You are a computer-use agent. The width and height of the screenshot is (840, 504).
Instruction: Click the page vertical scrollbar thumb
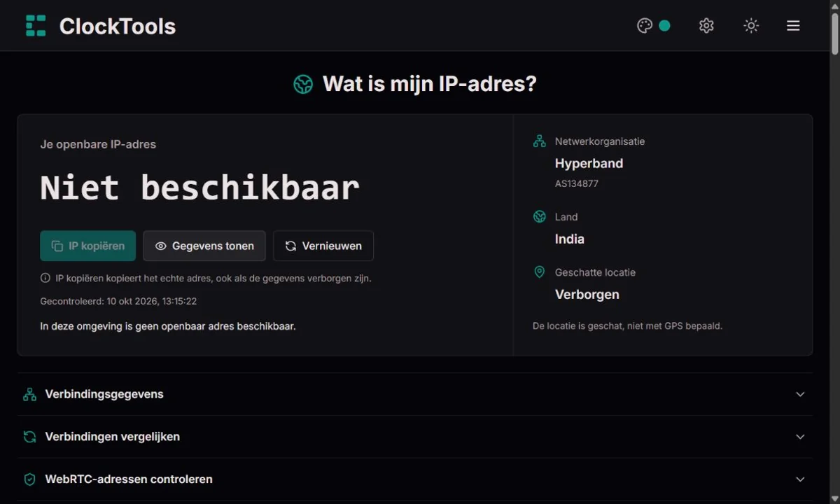(834, 32)
